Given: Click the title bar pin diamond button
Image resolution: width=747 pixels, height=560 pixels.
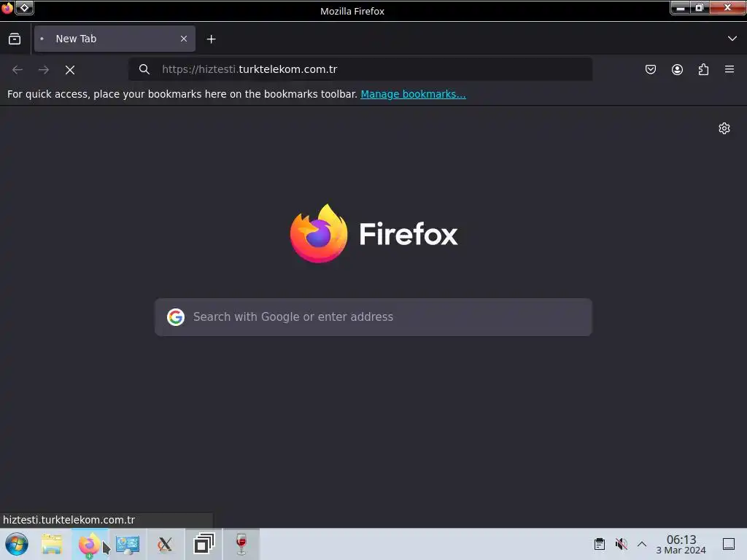Looking at the screenshot, I should (x=24, y=8).
